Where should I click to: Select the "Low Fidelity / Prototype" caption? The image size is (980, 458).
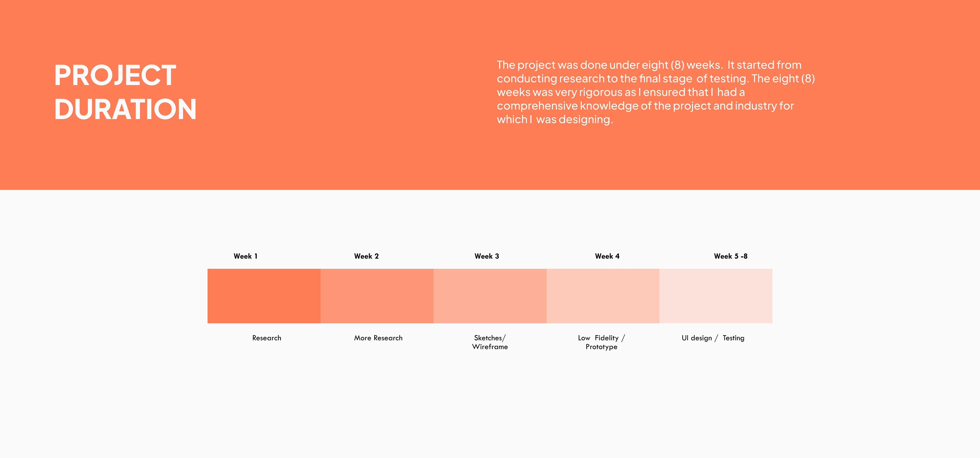[x=602, y=342]
